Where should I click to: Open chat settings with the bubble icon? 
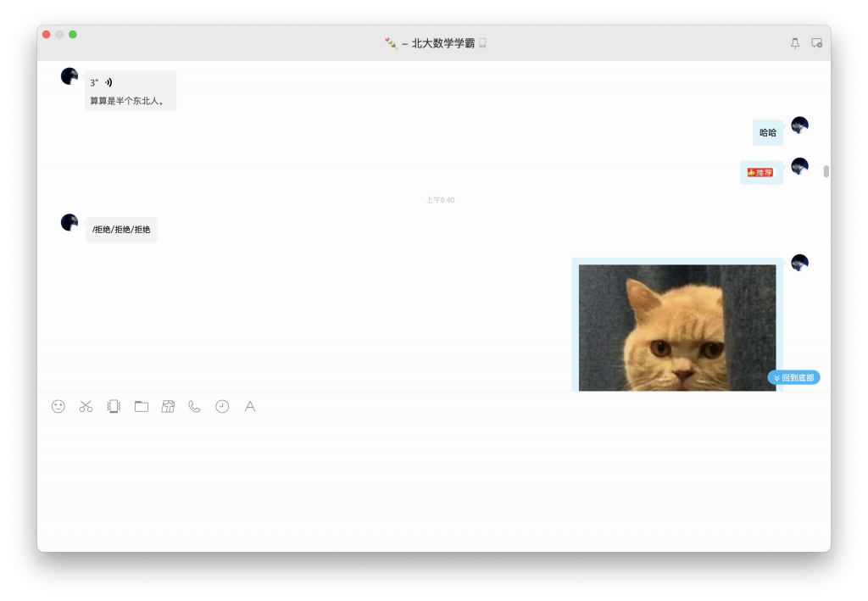coord(815,42)
